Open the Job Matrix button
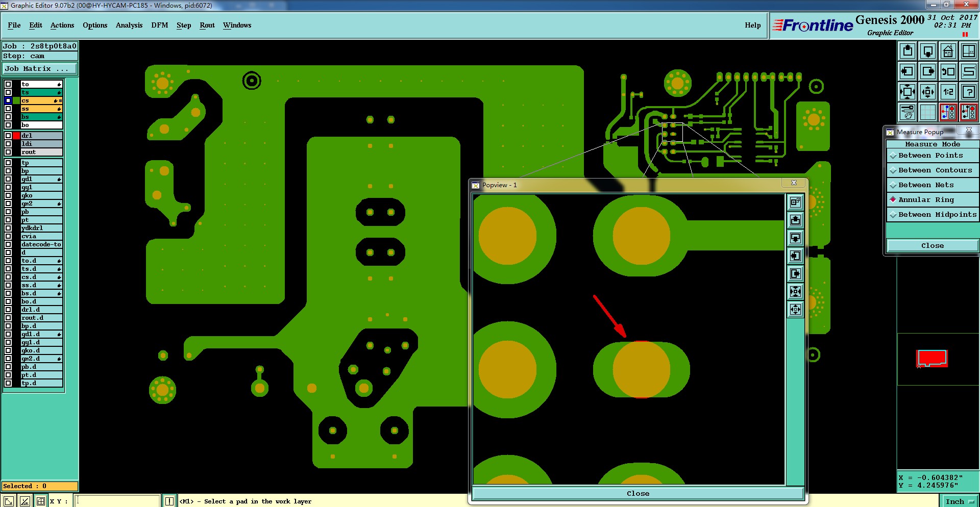The height and width of the screenshot is (507, 980). 40,69
